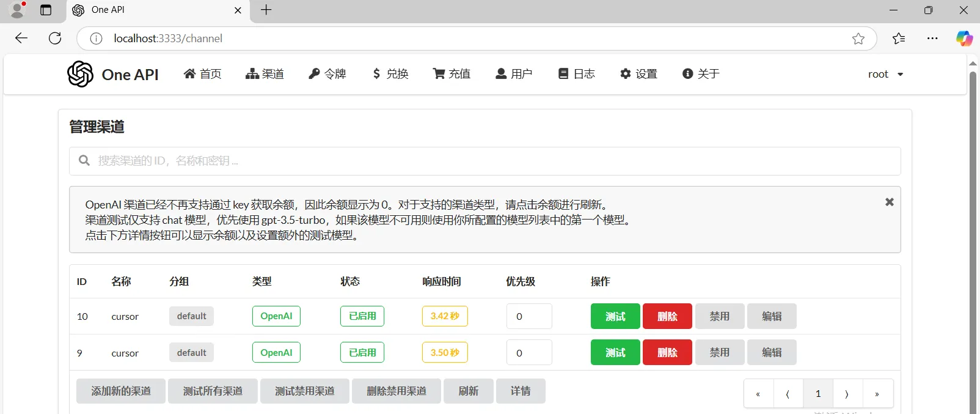
Task: Select page 1 in pagination
Action: 818,394
